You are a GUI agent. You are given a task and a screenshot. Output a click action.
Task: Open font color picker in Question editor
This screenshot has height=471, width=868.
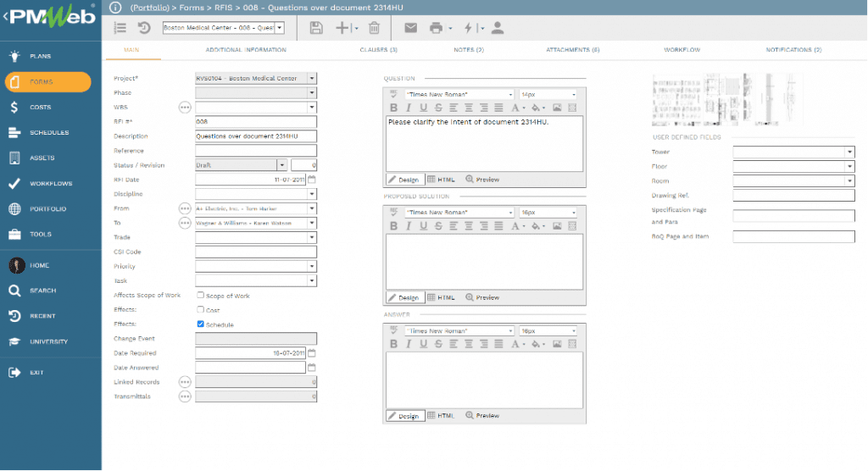click(x=518, y=108)
